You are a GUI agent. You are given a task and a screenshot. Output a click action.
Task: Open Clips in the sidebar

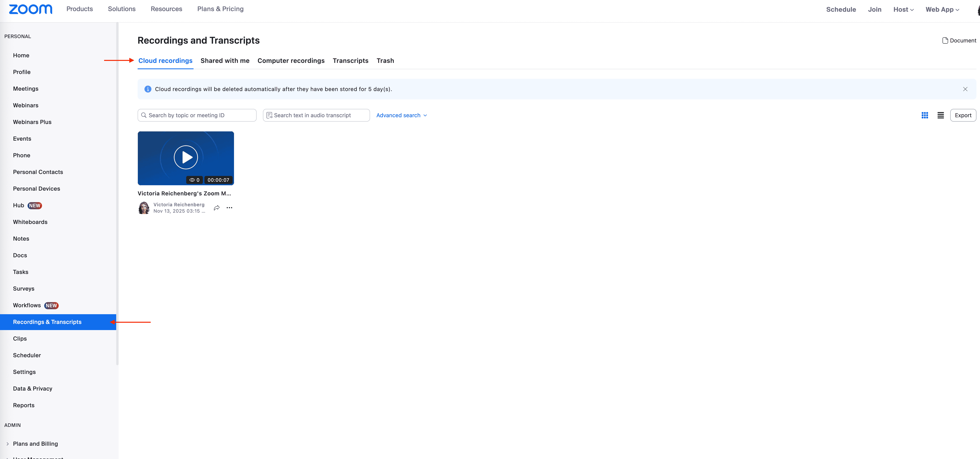pyautogui.click(x=20, y=339)
